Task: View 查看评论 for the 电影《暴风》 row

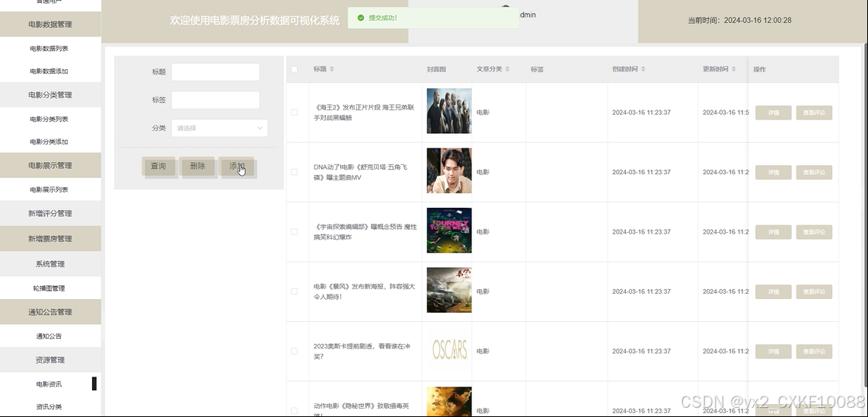Action: [x=814, y=292]
